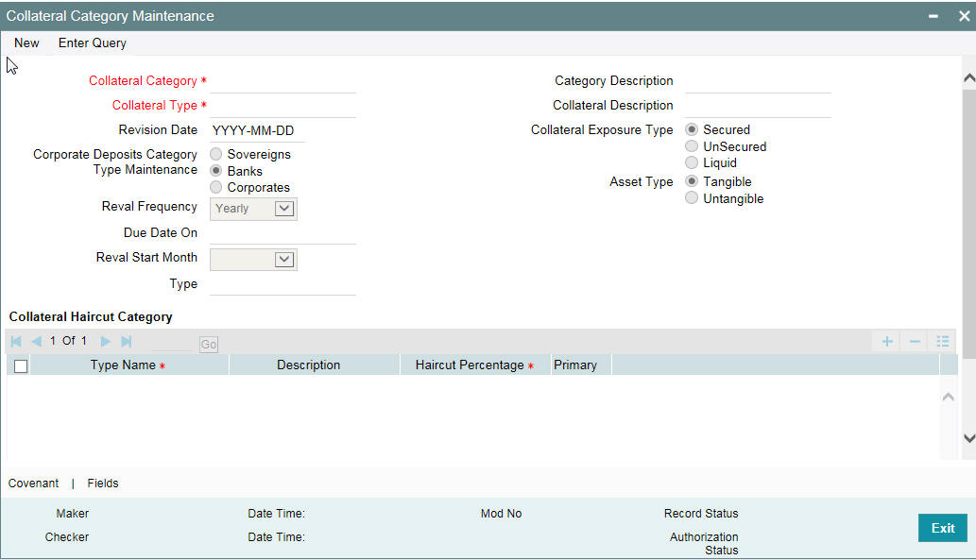Viewport: 976px width, 560px height.
Task: Click the Exit button
Action: [x=942, y=528]
